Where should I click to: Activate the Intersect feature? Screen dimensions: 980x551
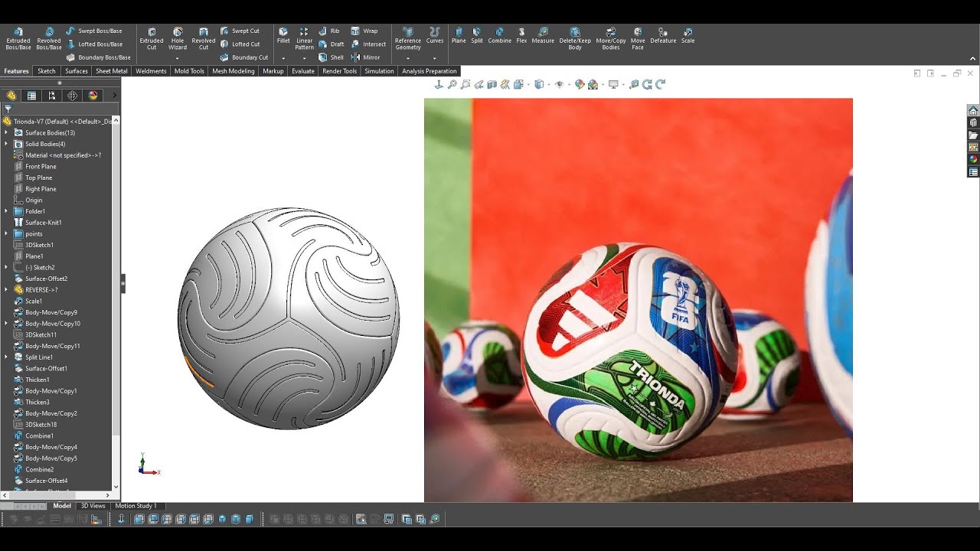pyautogui.click(x=368, y=44)
